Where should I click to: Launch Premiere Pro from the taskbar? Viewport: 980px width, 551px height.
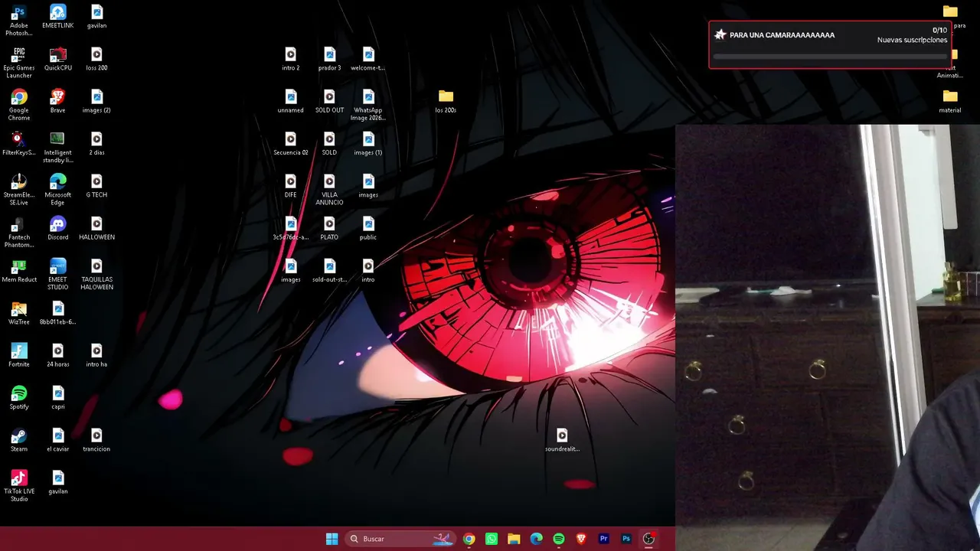coord(603,539)
